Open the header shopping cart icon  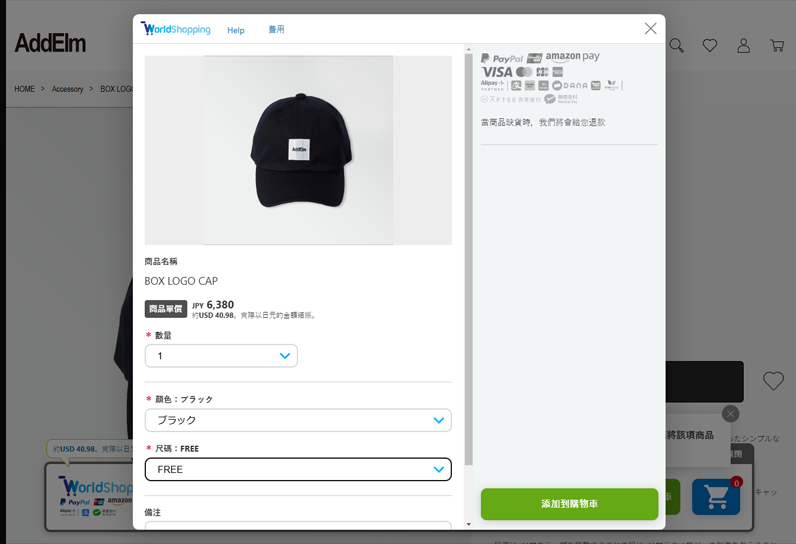click(777, 46)
